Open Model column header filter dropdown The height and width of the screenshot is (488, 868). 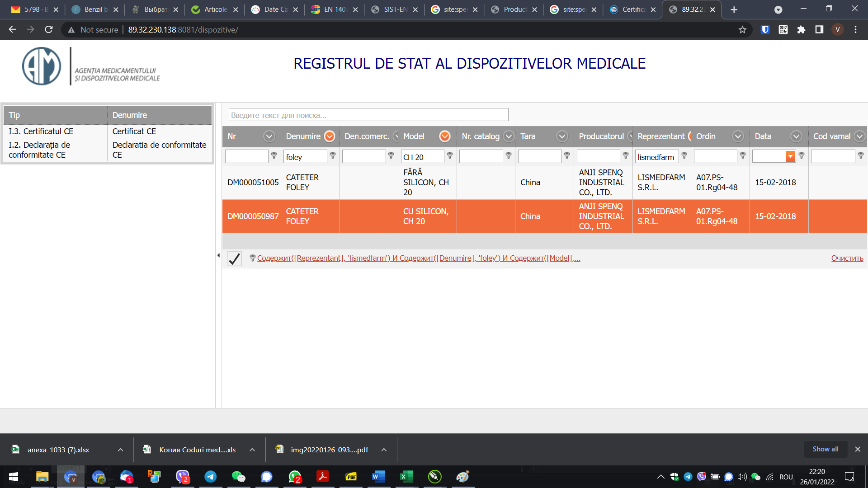coord(445,136)
